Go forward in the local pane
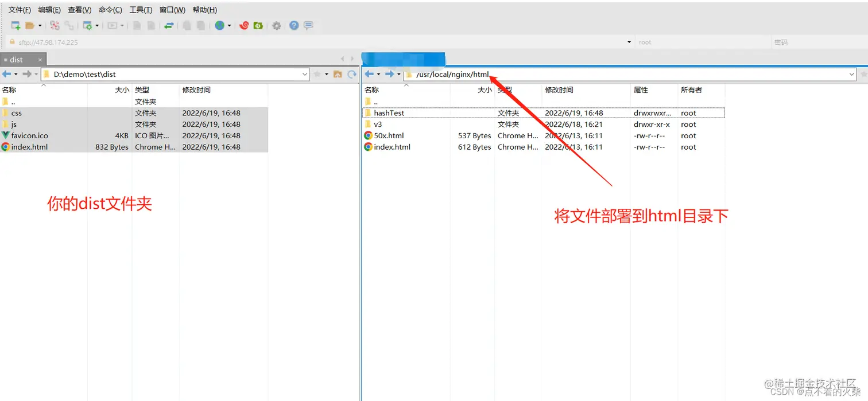This screenshot has width=868, height=401. coord(26,74)
